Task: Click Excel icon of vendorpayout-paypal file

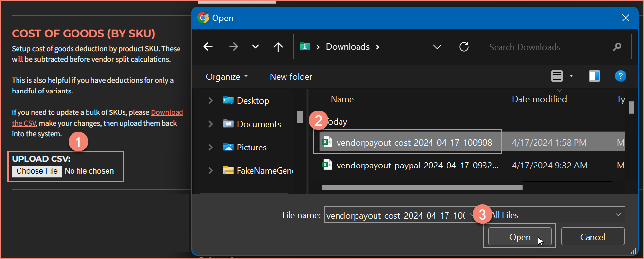Action: (x=327, y=165)
